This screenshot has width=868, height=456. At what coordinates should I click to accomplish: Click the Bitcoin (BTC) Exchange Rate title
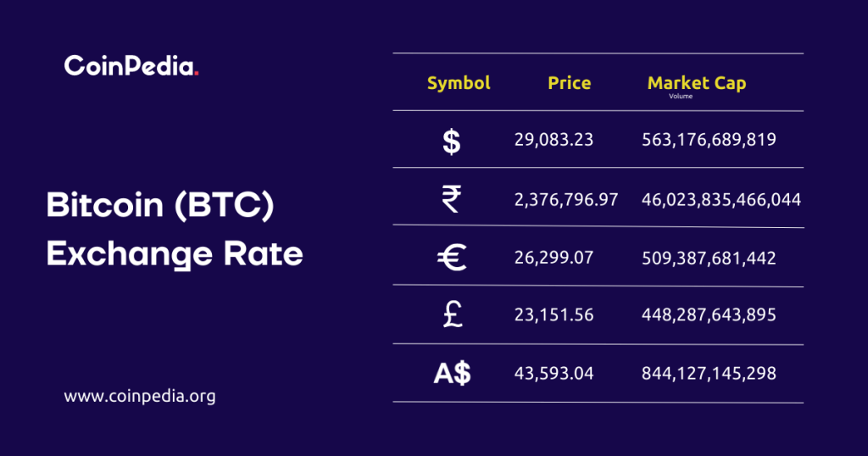tap(174, 229)
